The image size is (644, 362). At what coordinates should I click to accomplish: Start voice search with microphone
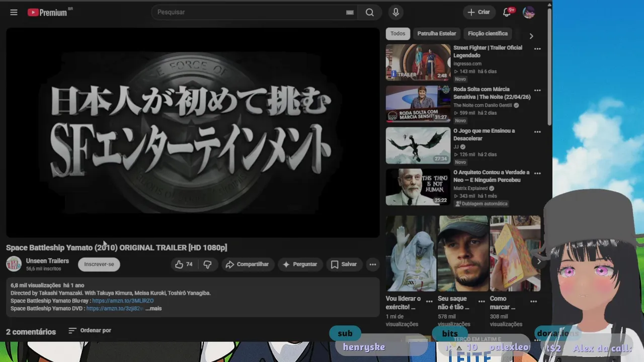[396, 12]
